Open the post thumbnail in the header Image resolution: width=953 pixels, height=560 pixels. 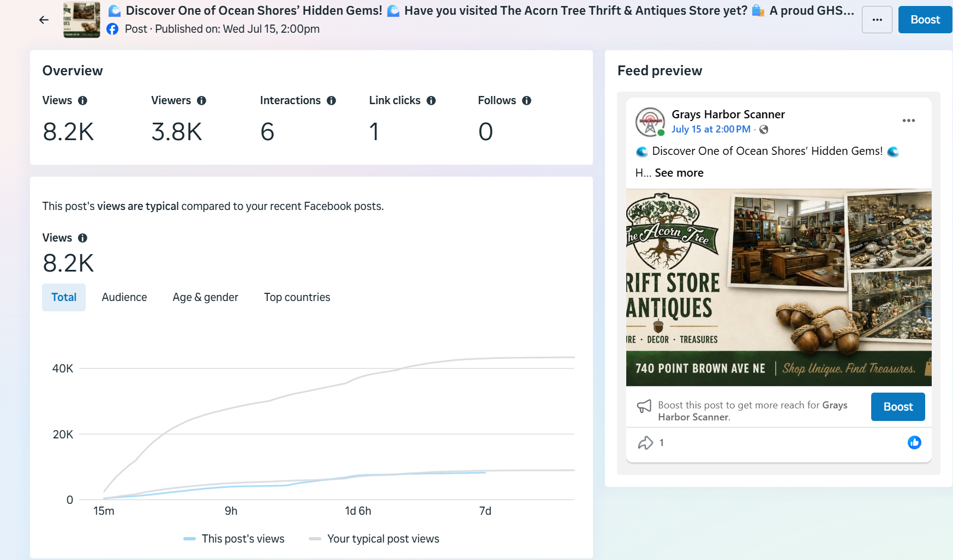[x=82, y=20]
